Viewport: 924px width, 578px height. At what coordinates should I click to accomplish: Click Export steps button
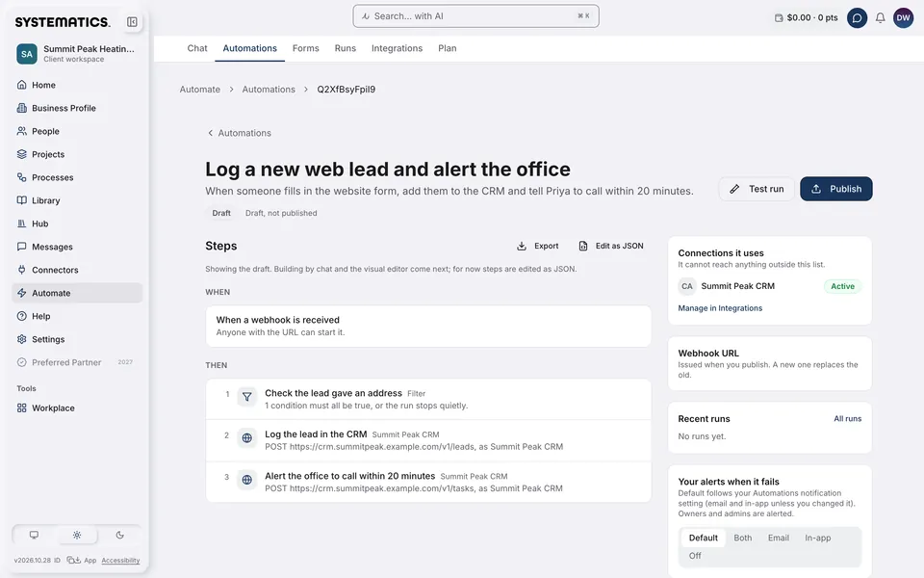click(x=537, y=246)
